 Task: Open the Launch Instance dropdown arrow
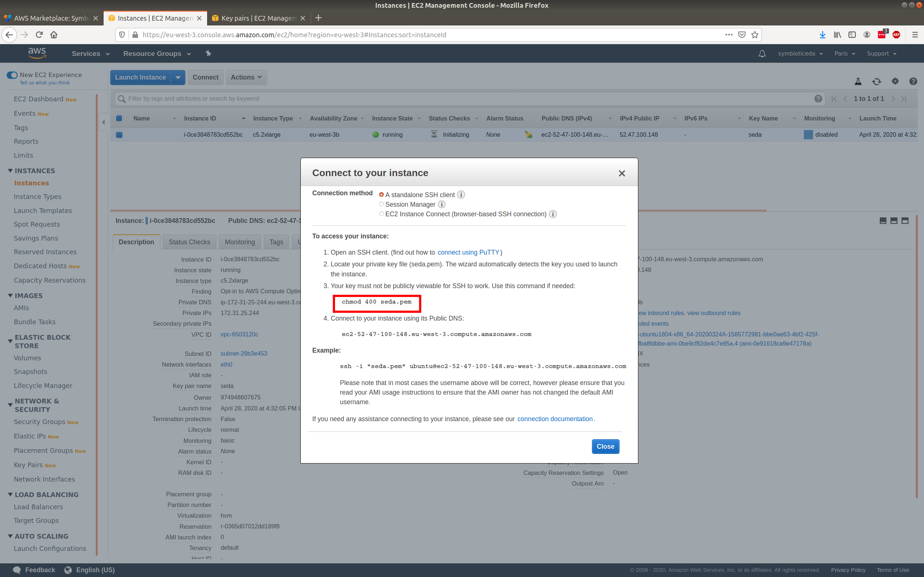pyautogui.click(x=178, y=77)
